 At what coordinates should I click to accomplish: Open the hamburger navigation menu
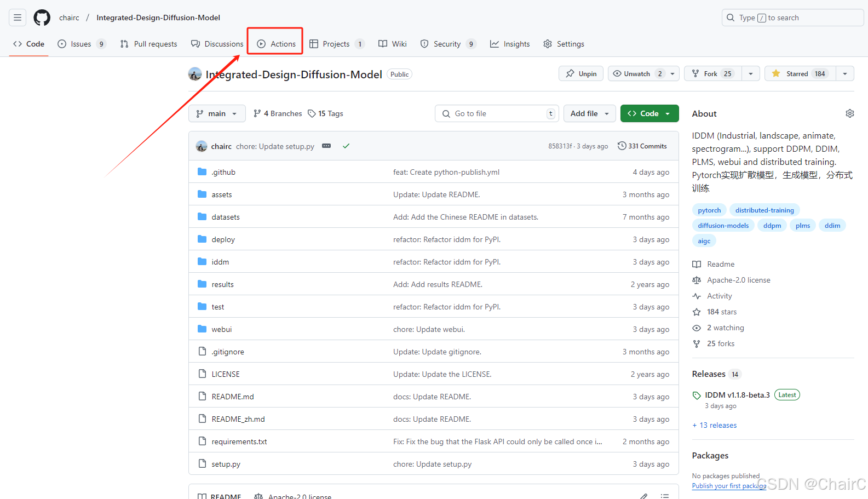point(18,18)
